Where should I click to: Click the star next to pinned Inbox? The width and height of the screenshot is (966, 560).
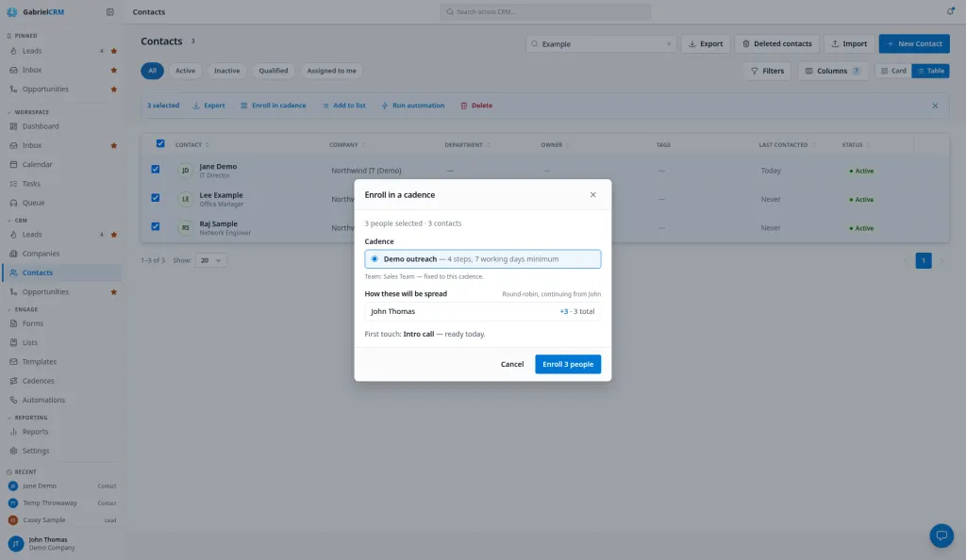point(114,70)
